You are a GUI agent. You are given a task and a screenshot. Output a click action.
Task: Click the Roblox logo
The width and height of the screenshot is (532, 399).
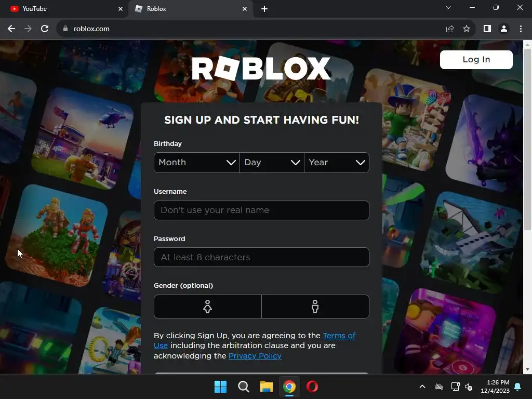261,68
